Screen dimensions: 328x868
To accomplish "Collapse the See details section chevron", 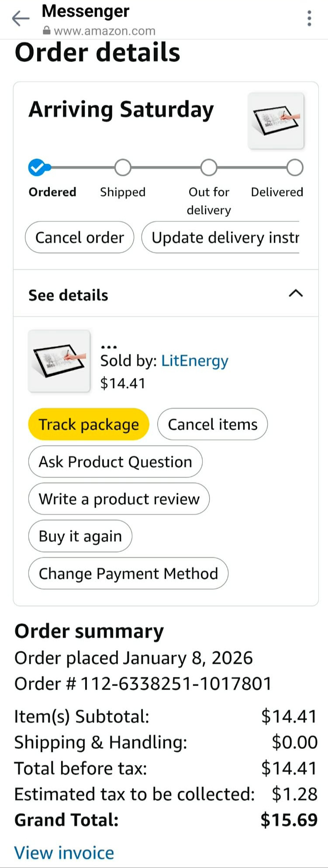I will pos(296,293).
